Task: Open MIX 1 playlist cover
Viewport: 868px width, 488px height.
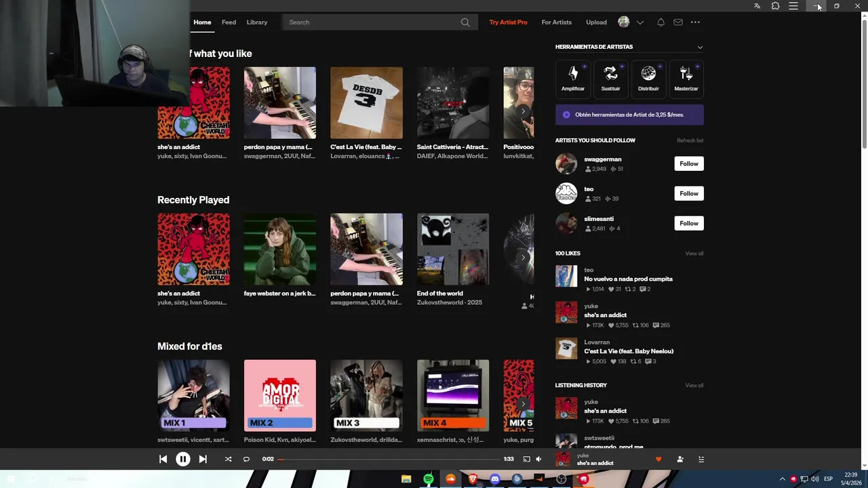Action: [x=193, y=396]
